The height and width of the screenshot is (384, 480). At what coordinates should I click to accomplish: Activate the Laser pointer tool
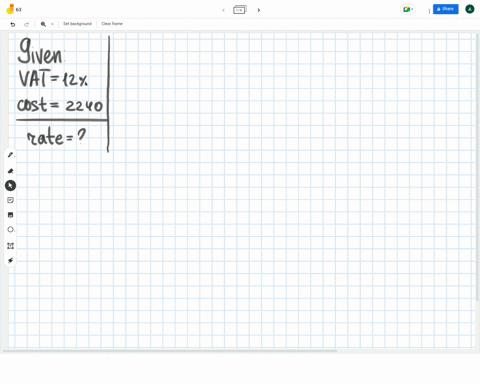pyautogui.click(x=10, y=260)
